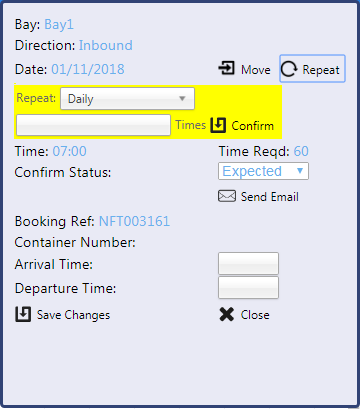Click the Booking Ref label

tap(55, 222)
